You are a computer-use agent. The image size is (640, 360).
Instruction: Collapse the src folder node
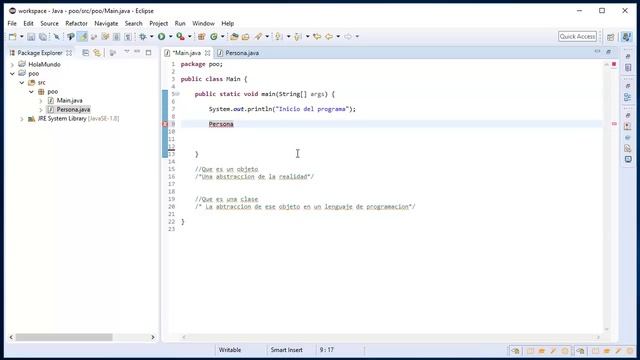(x=22, y=82)
